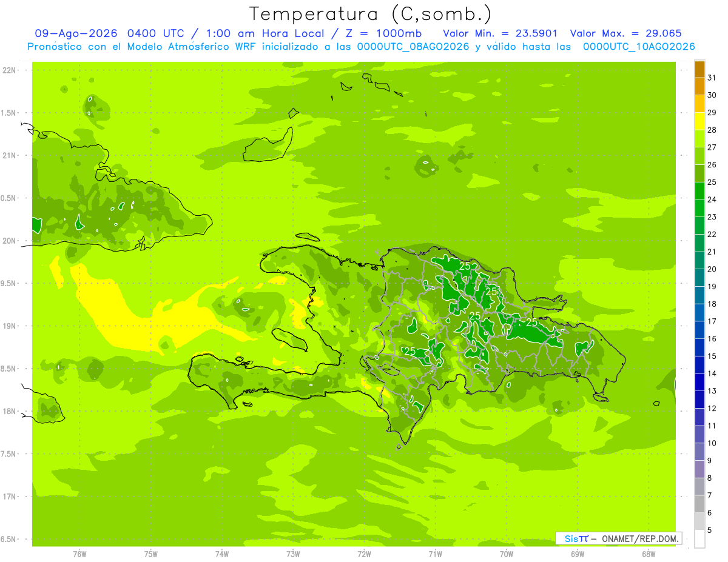Click the legend value '18'

coord(712,304)
